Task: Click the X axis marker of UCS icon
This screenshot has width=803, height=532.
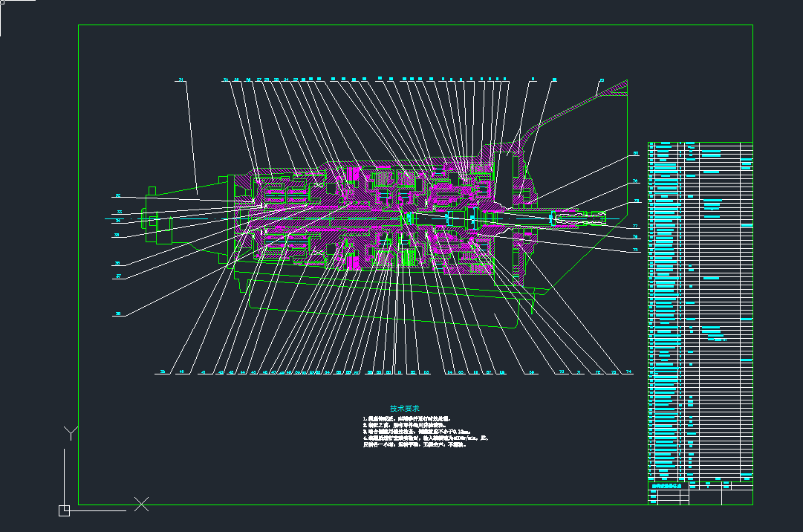Action: (x=141, y=505)
